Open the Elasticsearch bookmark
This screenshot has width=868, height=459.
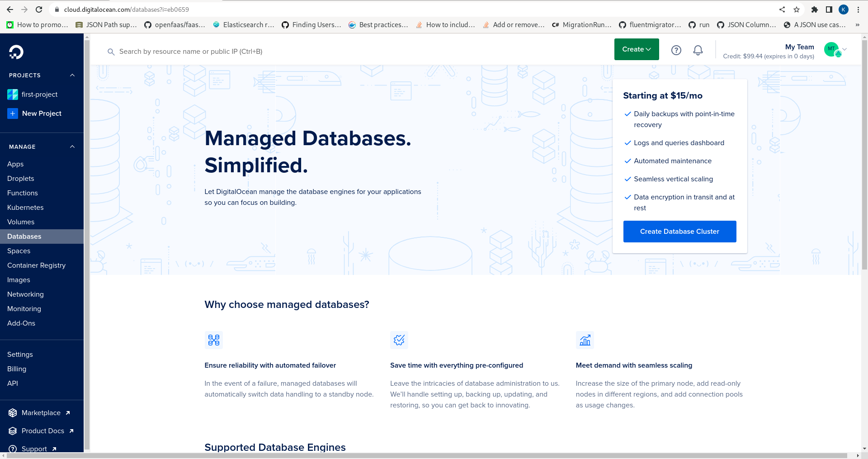pos(244,25)
